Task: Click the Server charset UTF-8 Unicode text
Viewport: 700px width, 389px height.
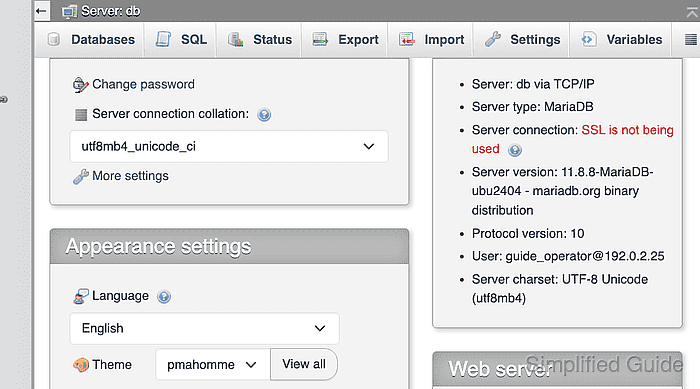Action: click(x=560, y=289)
